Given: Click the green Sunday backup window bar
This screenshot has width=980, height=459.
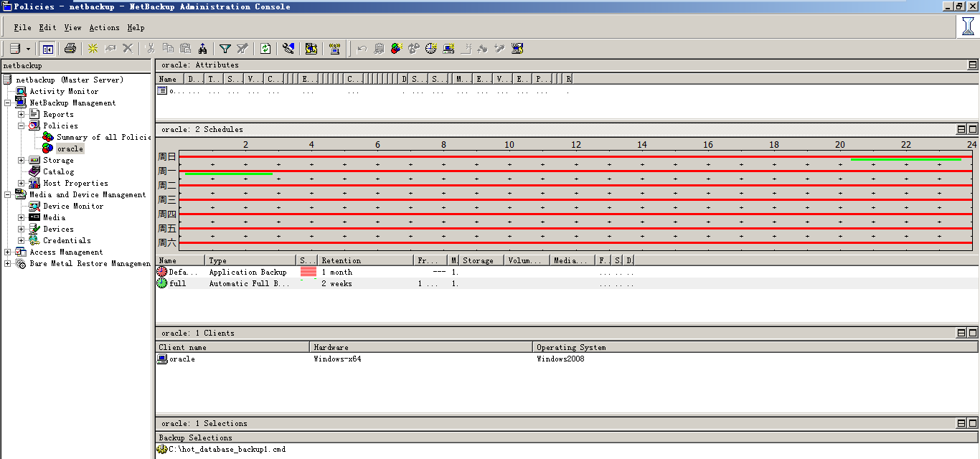Looking at the screenshot, I should pos(906,159).
